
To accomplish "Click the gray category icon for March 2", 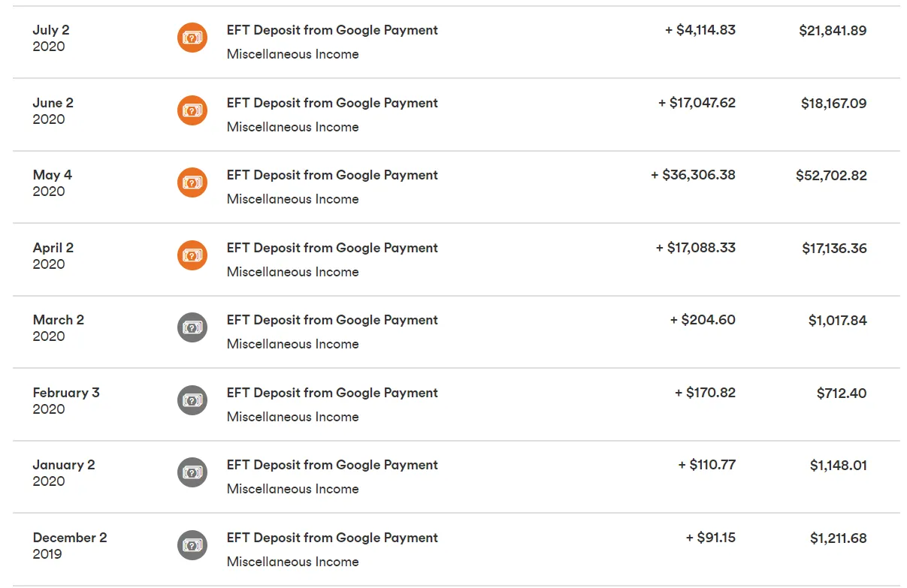I will [x=192, y=327].
